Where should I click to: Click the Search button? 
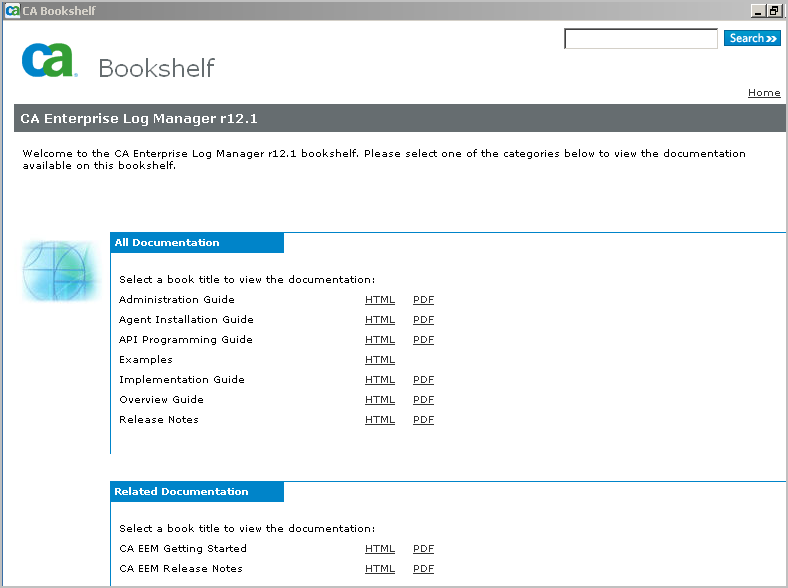(x=752, y=39)
